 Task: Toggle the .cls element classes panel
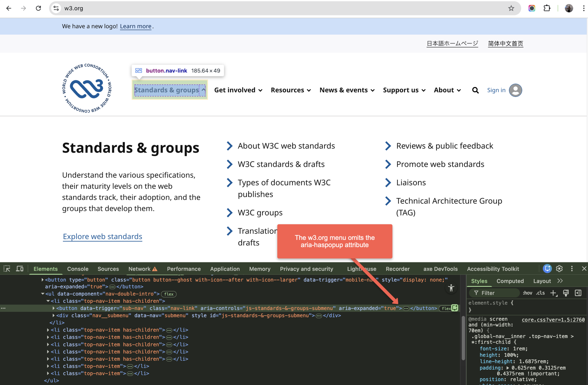540,293
